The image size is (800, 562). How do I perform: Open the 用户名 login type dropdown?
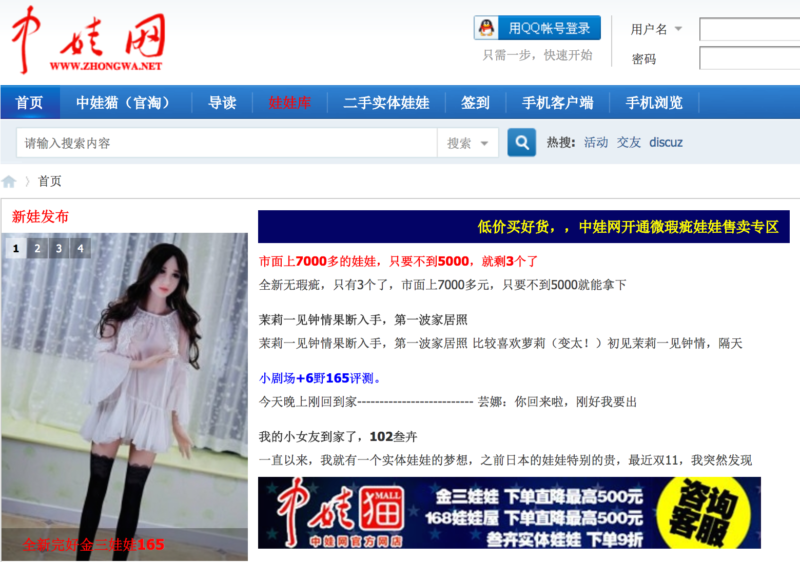656,29
